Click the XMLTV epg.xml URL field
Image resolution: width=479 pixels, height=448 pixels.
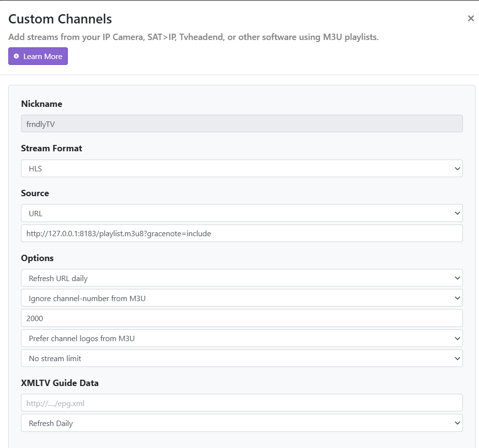pos(241,403)
